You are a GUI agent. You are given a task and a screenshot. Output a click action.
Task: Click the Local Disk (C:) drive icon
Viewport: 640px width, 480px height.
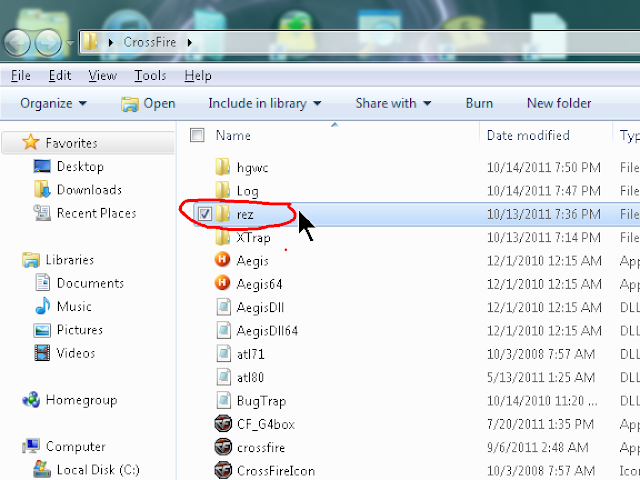(x=42, y=469)
